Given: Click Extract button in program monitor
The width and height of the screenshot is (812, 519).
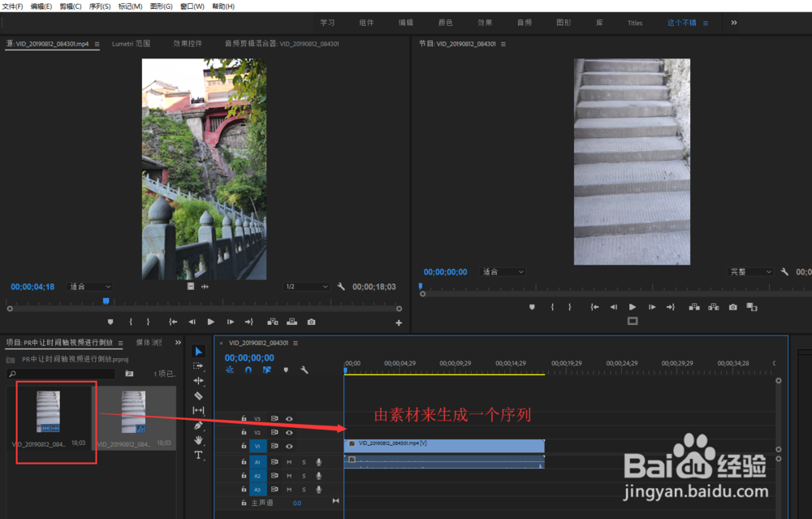Looking at the screenshot, I should [x=714, y=307].
